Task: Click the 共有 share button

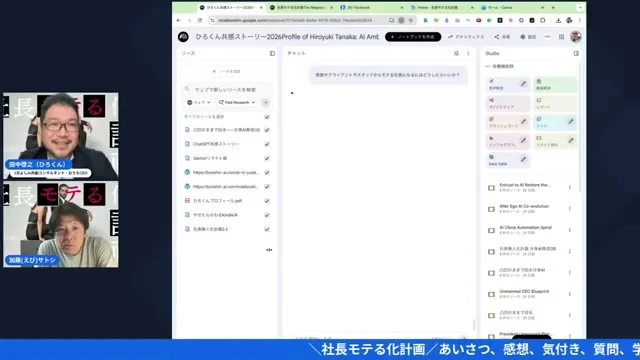Action: coord(502,37)
